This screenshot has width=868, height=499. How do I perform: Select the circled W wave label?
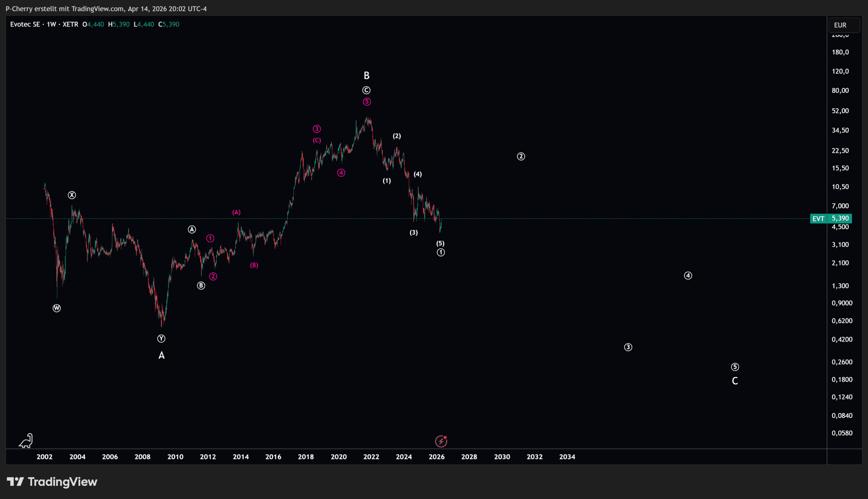pos(57,308)
